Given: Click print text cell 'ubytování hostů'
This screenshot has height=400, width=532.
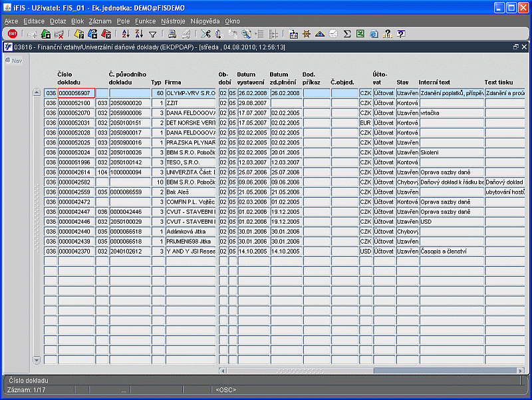Looking at the screenshot, I should pos(505,192).
